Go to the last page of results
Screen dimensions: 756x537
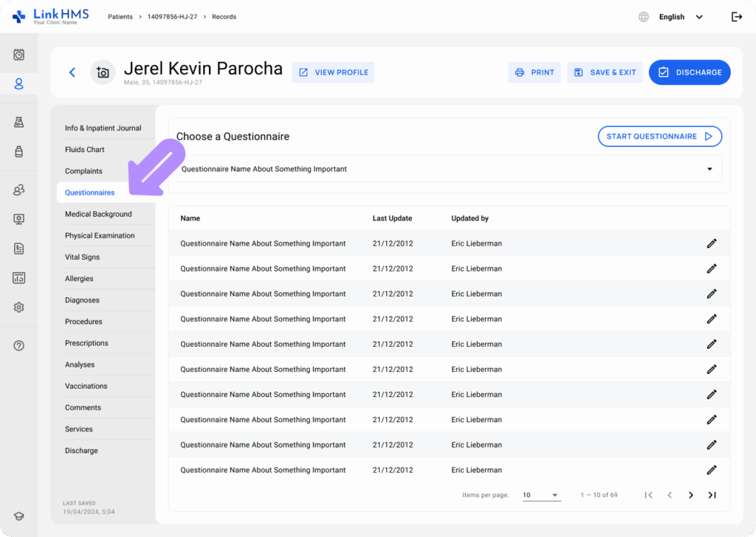click(712, 495)
